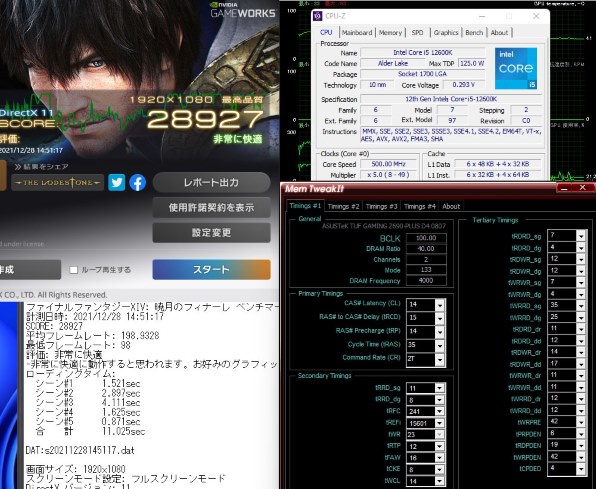This screenshot has width=596, height=489.
Task: Click the score 28927 in benchmark banner
Action: pyautogui.click(x=206, y=119)
